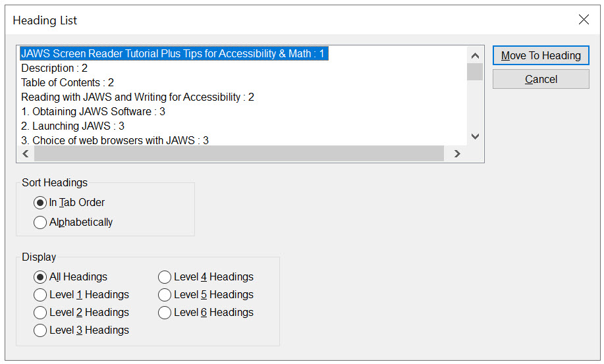Image resolution: width=604 pixels, height=364 pixels.
Task: Sort headings Alphabetically
Action: (x=73, y=222)
